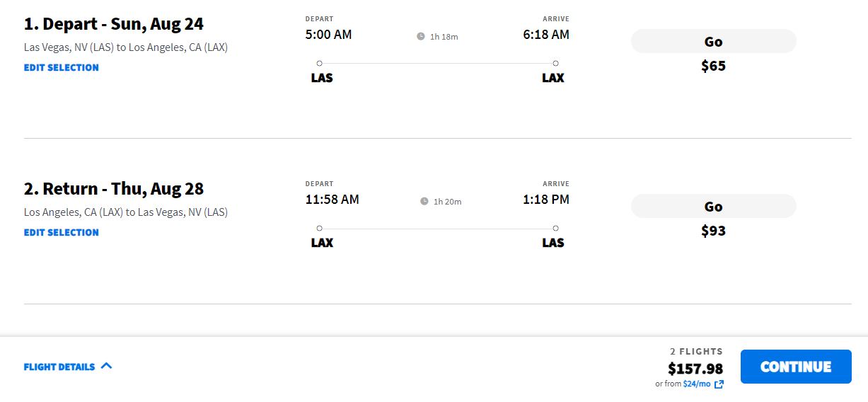Click the 5:00 AM departure time
This screenshot has height=402, width=868.
pos(328,34)
